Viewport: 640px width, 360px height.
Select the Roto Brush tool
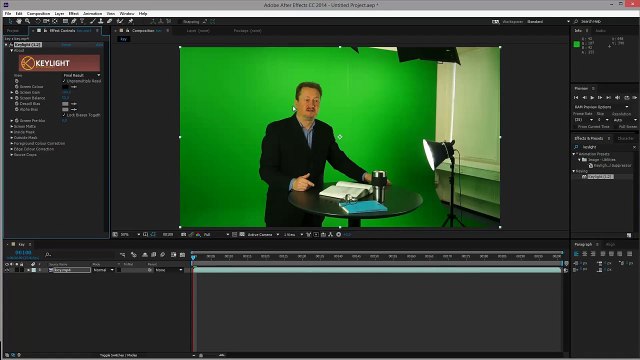[120, 21]
